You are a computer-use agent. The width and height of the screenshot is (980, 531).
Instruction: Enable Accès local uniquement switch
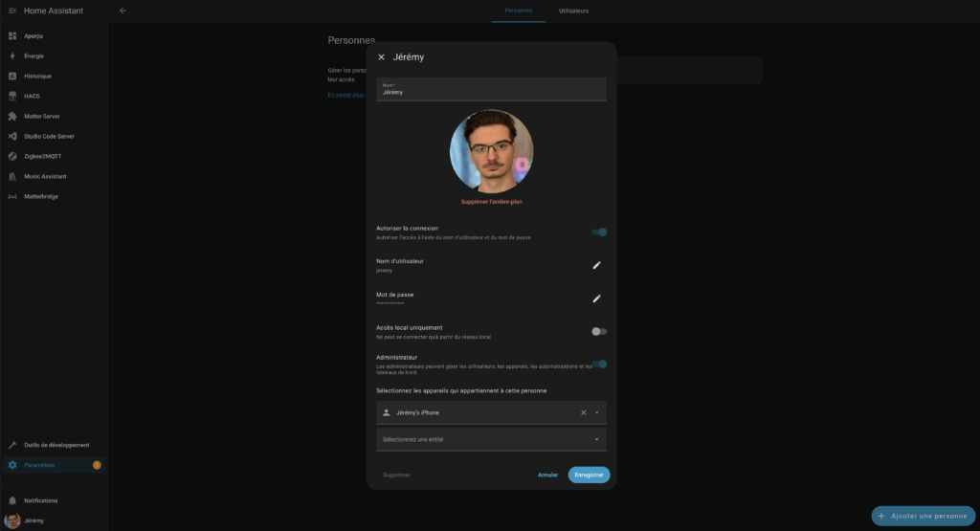point(599,331)
